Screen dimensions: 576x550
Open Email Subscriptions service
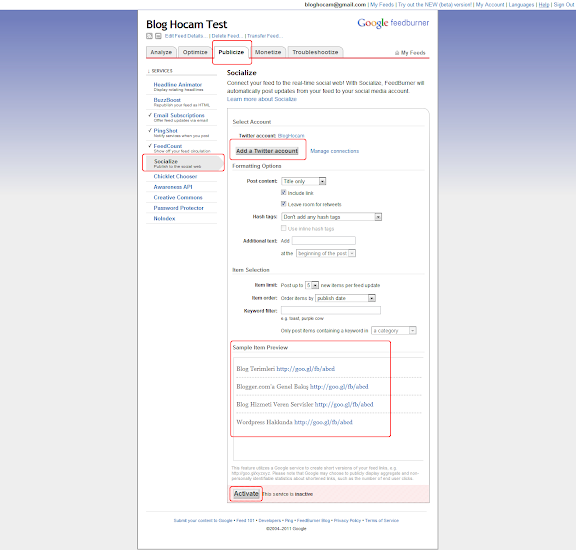[179, 115]
